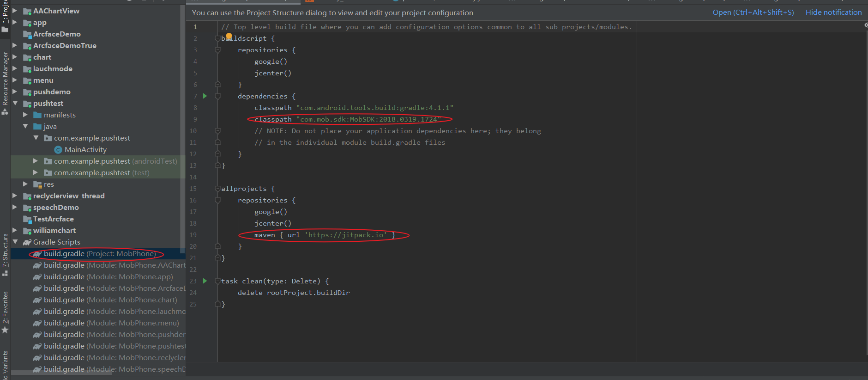Click the MobSDK classpath line
The height and width of the screenshot is (380, 868).
[x=348, y=119]
